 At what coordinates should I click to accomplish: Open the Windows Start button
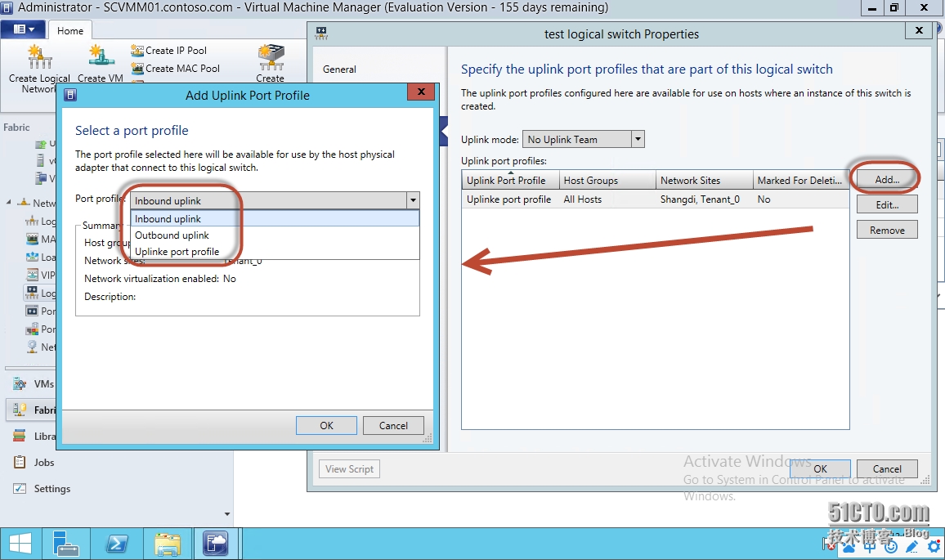click(20, 544)
